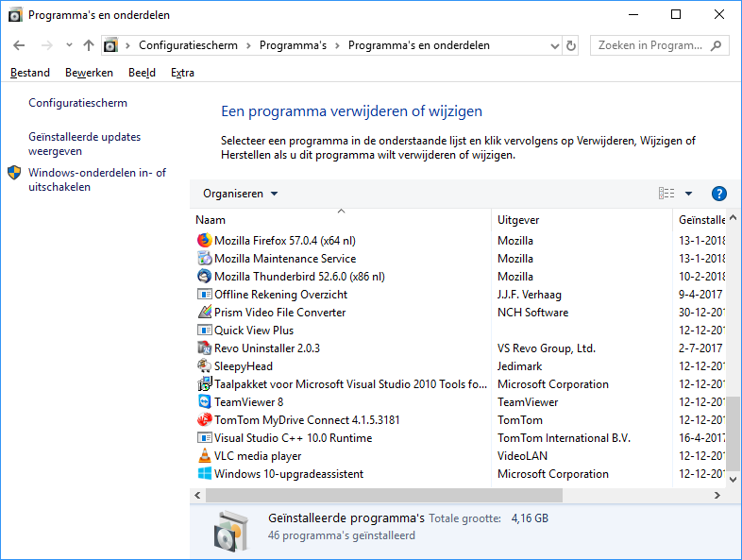Open the Extra menu

[x=182, y=73]
